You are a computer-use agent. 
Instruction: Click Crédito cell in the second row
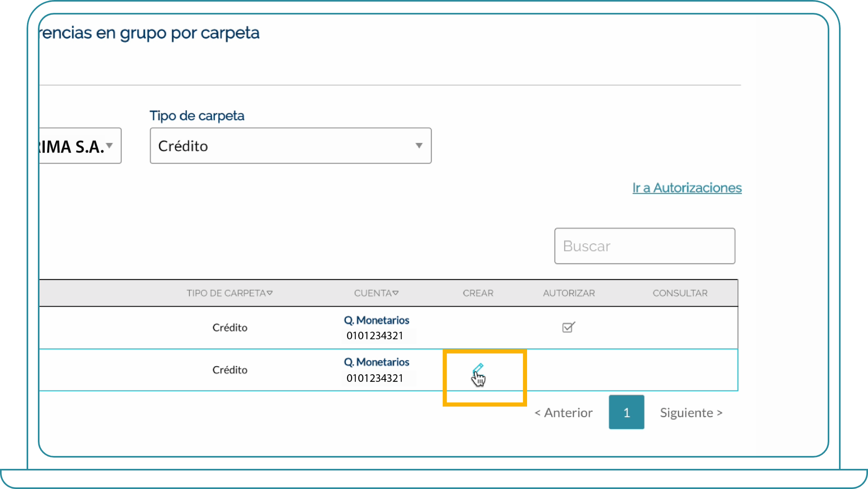230,370
